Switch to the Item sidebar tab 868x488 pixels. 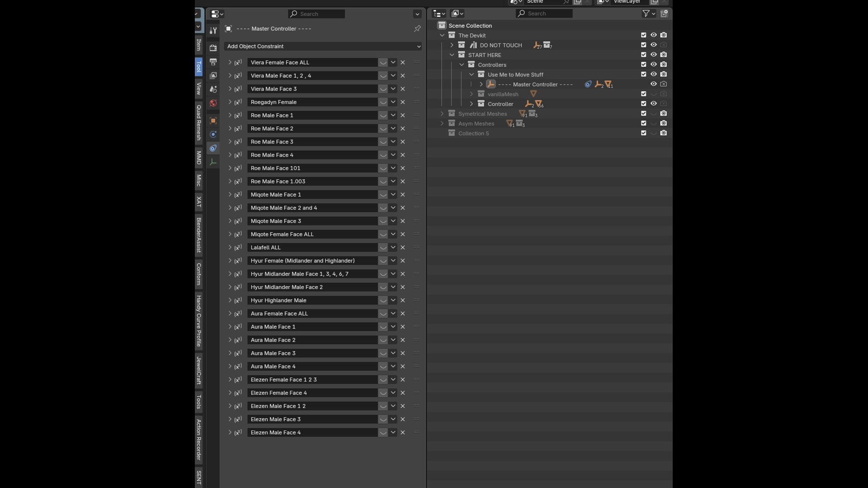coord(198,44)
